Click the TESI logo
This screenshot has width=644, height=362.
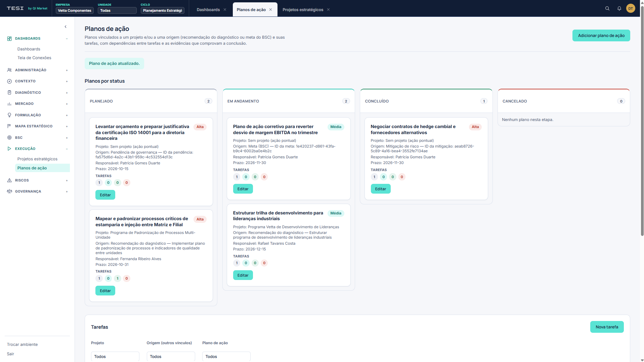pyautogui.click(x=15, y=8)
